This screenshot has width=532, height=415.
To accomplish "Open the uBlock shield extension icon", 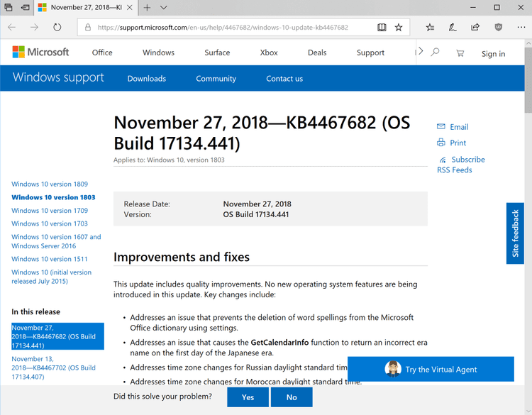I will (498, 27).
